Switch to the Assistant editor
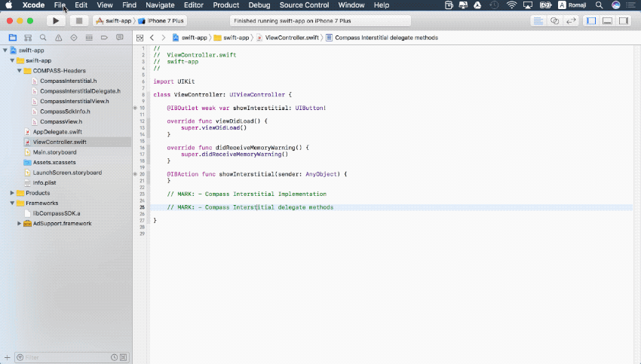 (555, 21)
